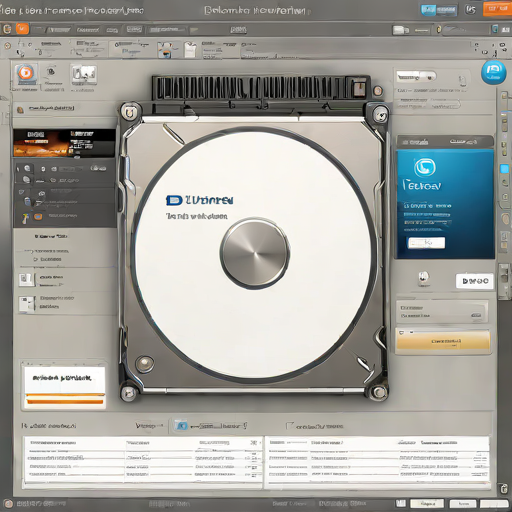Click the silver spindle hub of the disk
The image size is (512, 512).
(255, 254)
